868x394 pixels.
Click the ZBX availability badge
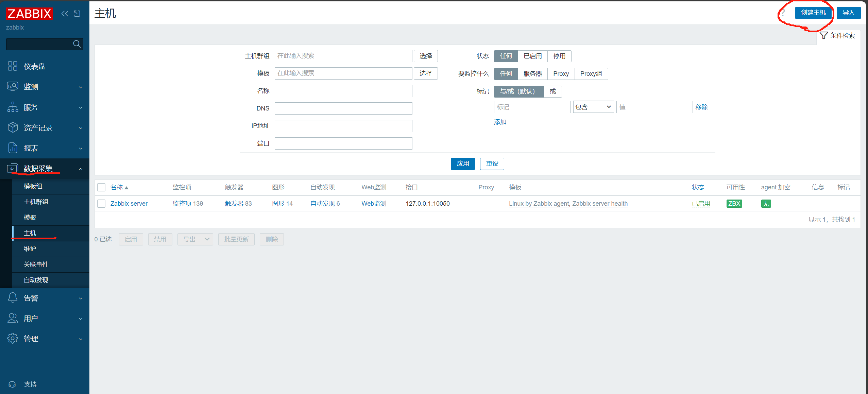click(x=734, y=204)
